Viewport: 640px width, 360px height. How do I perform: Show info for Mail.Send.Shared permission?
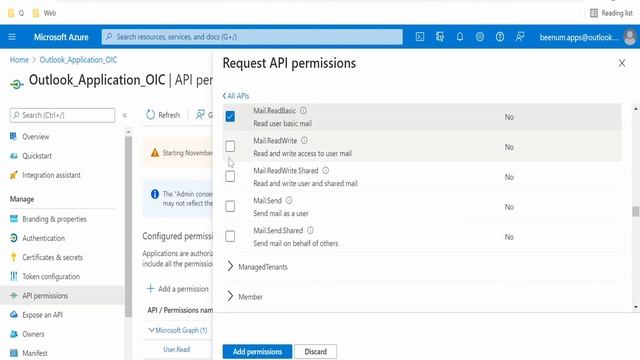point(310,231)
